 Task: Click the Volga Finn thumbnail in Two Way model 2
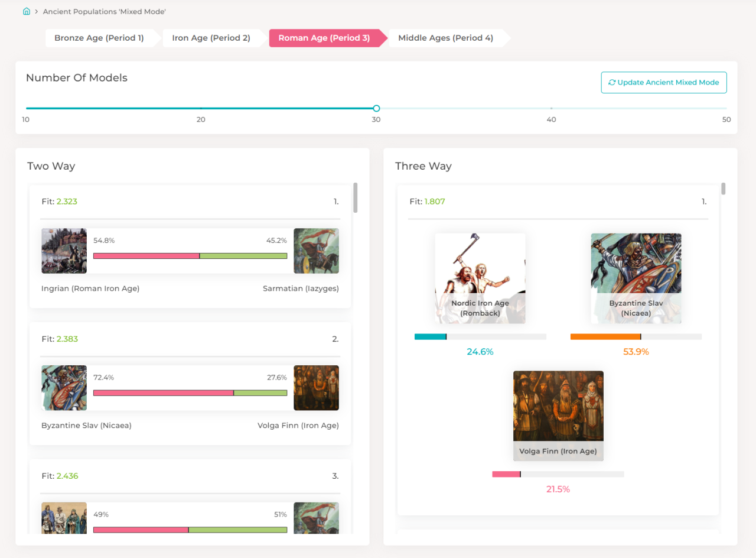click(x=316, y=388)
